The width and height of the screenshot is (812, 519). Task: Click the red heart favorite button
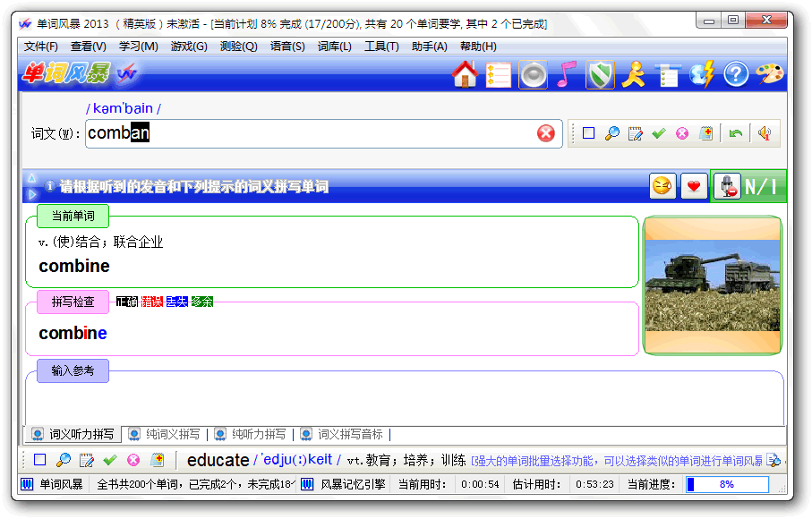click(693, 186)
